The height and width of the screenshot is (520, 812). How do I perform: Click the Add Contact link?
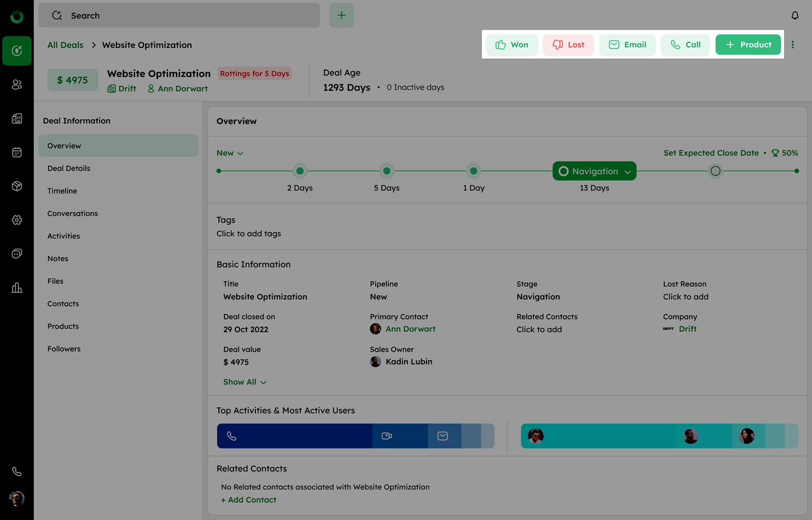click(249, 500)
